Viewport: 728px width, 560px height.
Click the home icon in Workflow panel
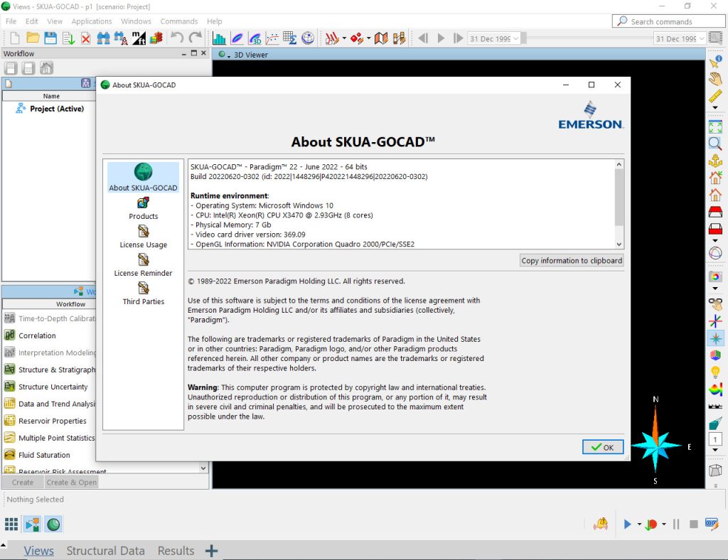tap(46, 68)
